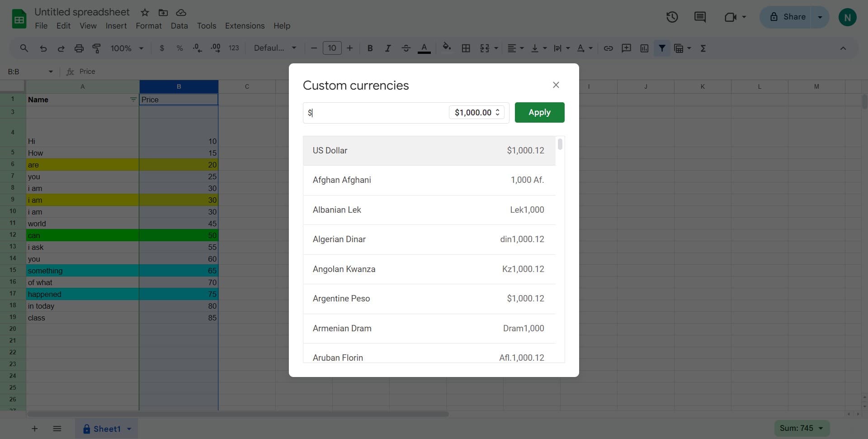Open the $1,000.00 format dropdown

476,113
